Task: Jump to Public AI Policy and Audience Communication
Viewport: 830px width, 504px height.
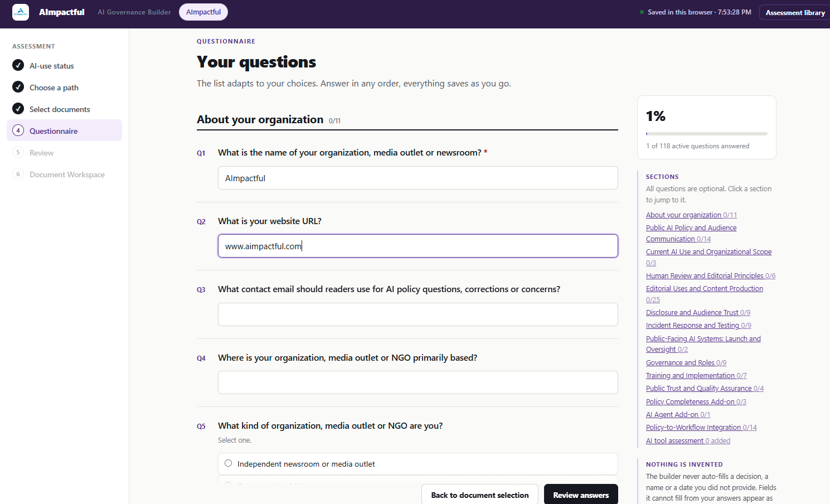Action: (x=691, y=234)
